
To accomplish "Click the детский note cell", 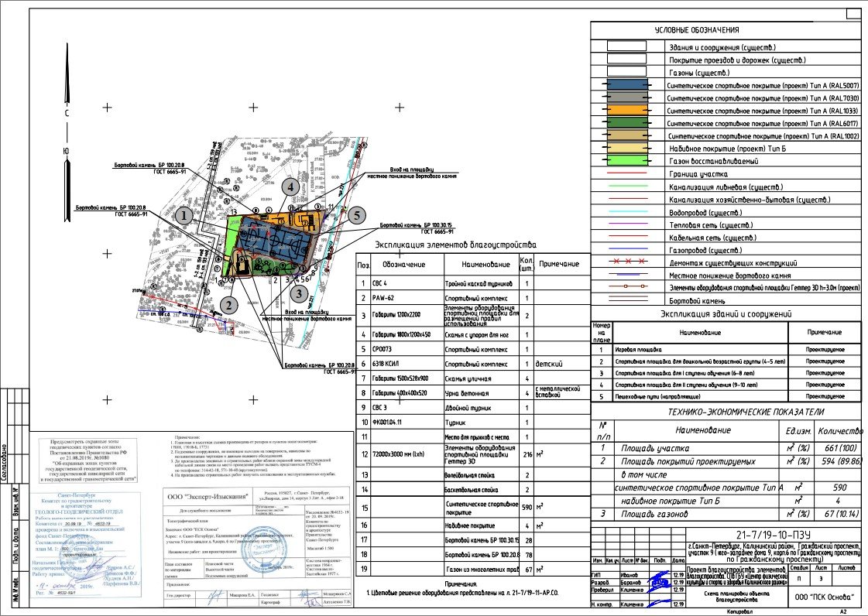I will (562, 364).
